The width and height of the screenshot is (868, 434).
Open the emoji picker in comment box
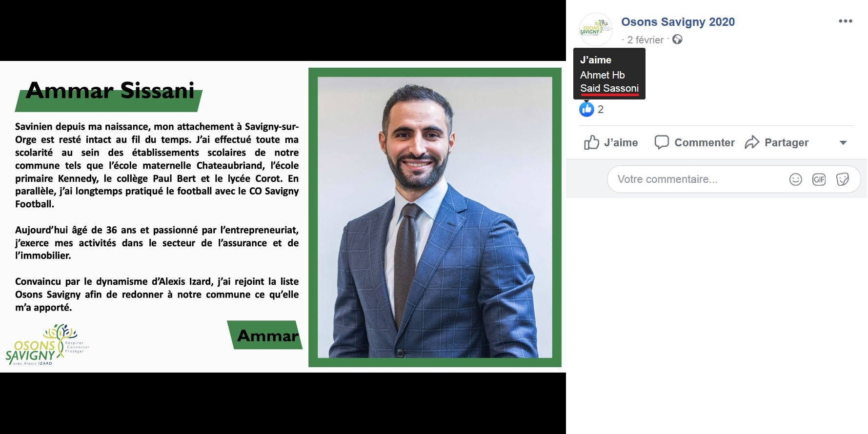coord(795,179)
